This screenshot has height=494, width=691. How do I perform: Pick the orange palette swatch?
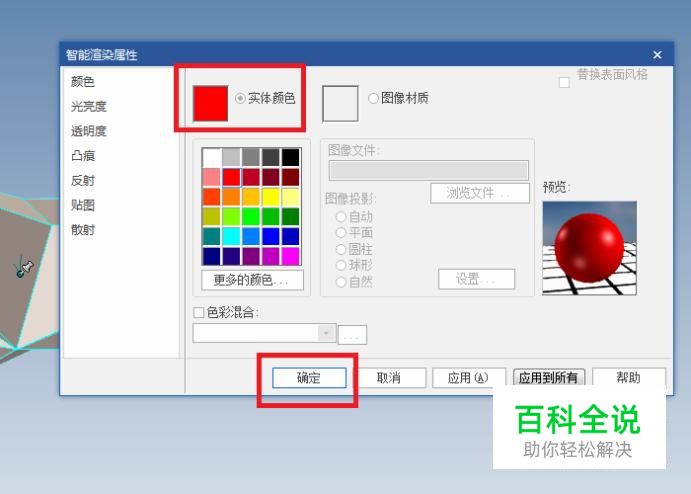pyautogui.click(x=231, y=197)
